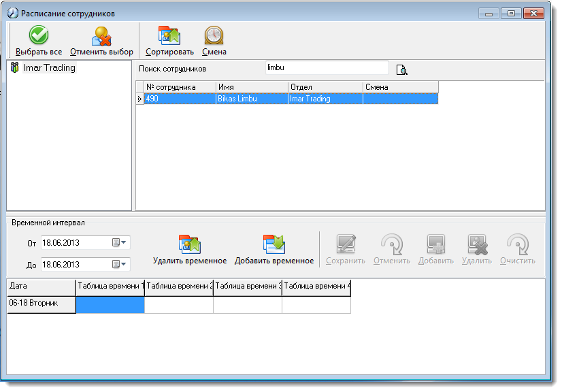Image resolution: width=562 pixels, height=392 pixels.
Task: Select Imar Trading department in tree
Action: click(50, 67)
